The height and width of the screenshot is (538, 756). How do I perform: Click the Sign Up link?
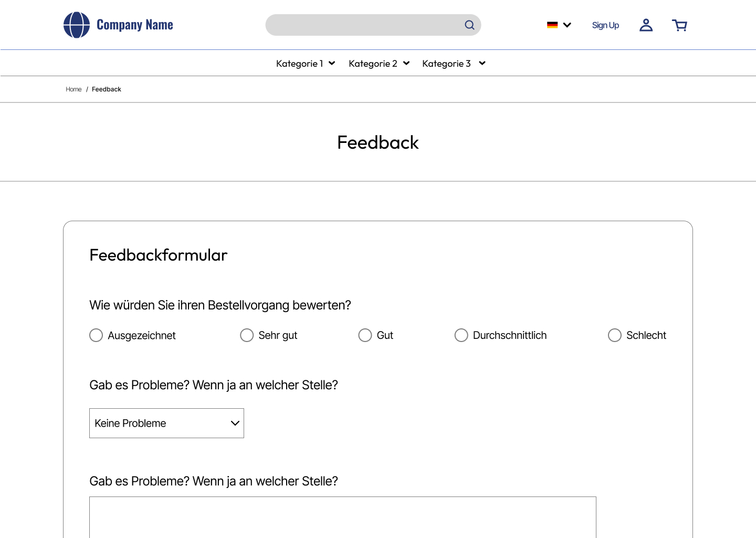click(605, 25)
